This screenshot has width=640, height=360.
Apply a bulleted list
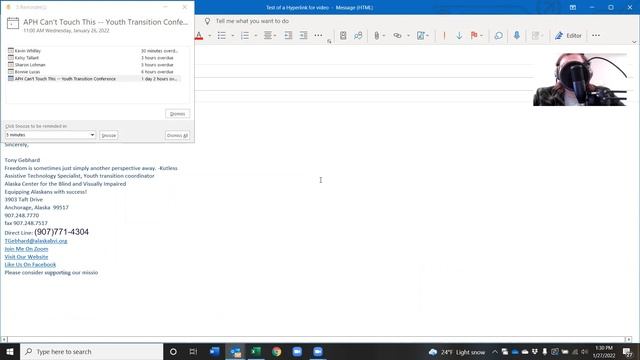[x=222, y=36]
